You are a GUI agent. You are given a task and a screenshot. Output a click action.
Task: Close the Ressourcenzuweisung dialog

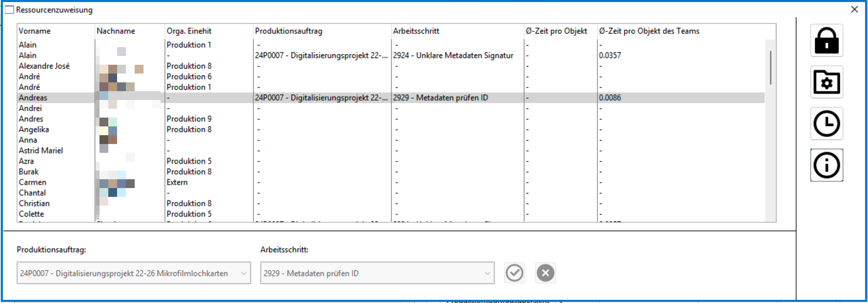tap(854, 9)
